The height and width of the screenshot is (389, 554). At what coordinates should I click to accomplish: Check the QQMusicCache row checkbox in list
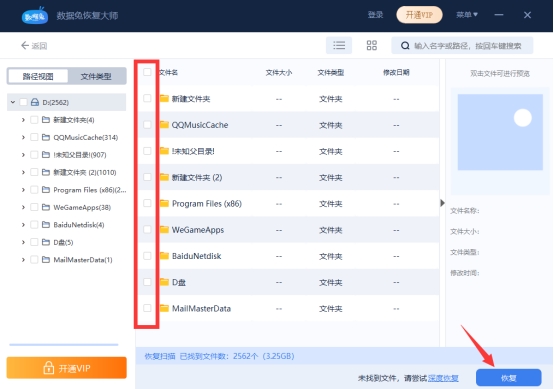click(x=147, y=124)
